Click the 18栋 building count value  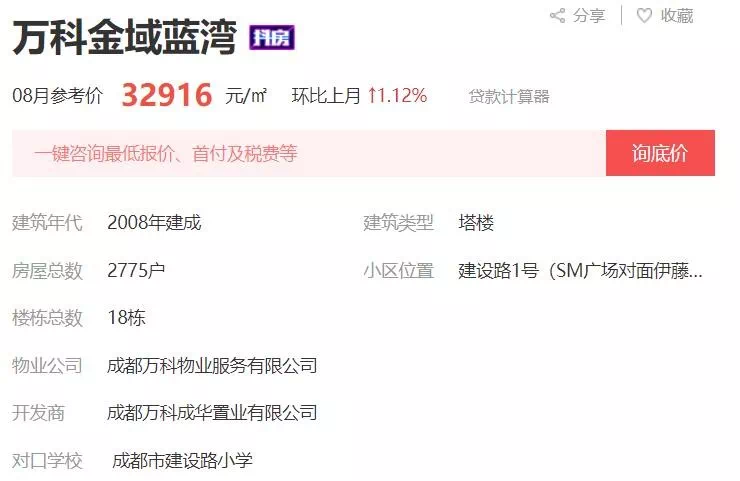[x=126, y=317]
